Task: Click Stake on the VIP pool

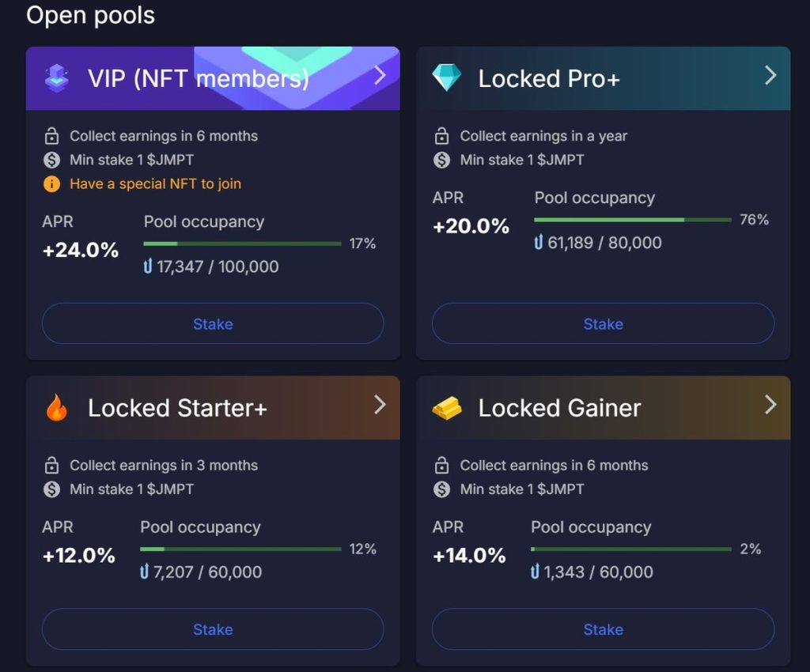Action: pos(213,324)
